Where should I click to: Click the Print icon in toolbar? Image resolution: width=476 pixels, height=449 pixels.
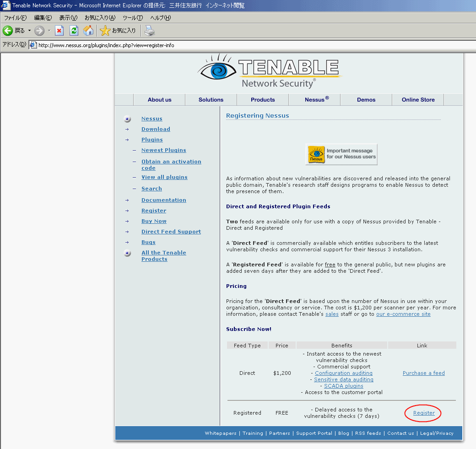coord(149,30)
